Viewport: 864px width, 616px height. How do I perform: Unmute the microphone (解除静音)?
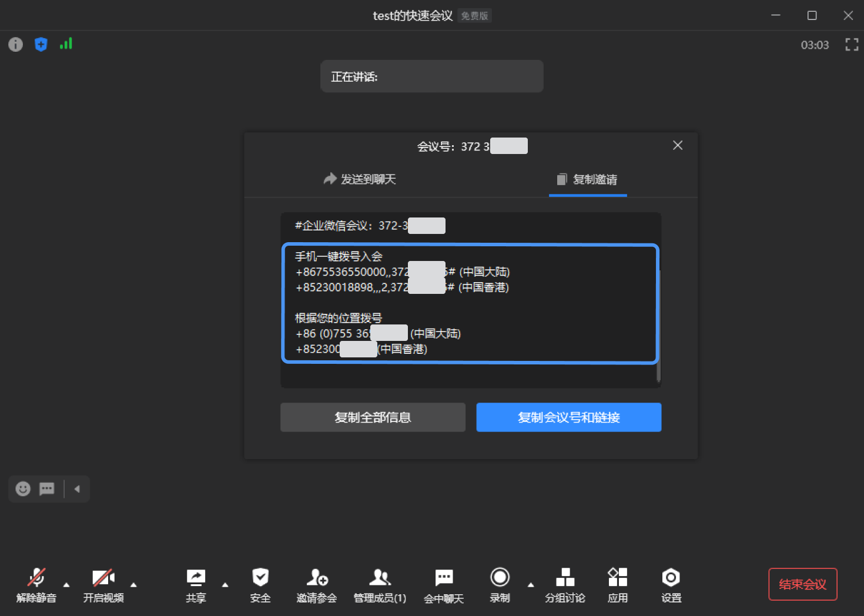point(36,584)
